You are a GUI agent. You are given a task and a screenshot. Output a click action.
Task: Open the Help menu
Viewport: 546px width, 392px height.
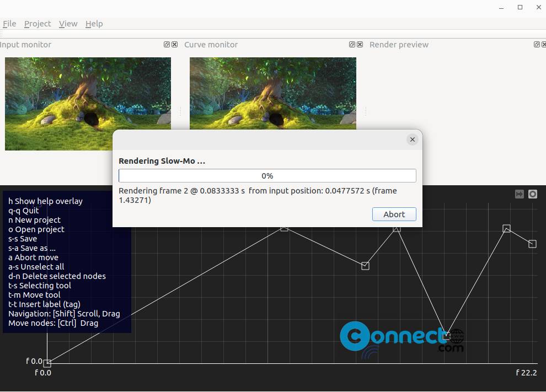94,24
